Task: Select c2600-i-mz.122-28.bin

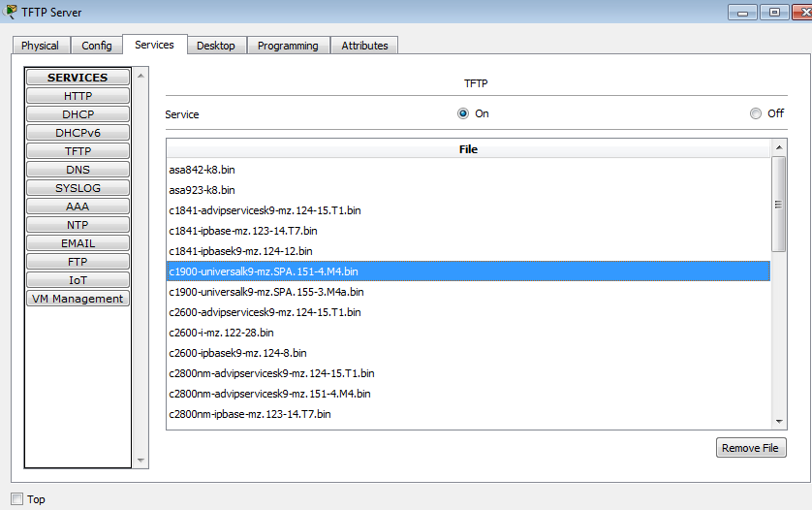Action: pyautogui.click(x=468, y=333)
